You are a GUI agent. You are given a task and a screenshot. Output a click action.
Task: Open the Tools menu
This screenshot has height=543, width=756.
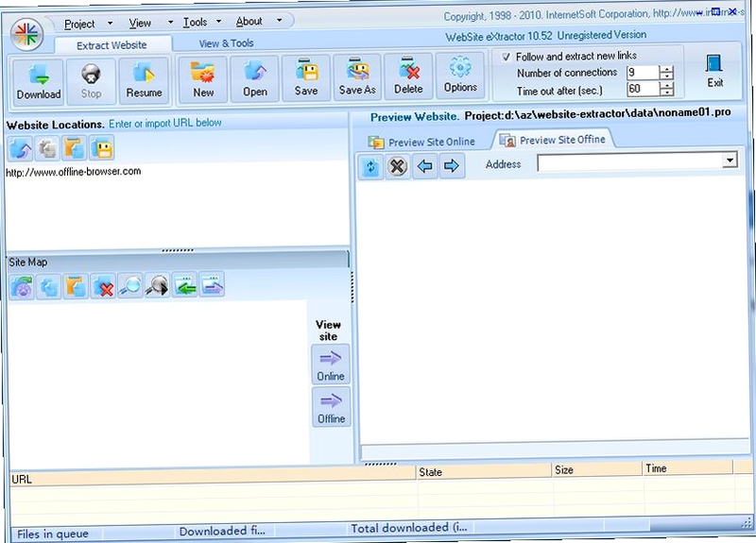pos(195,22)
